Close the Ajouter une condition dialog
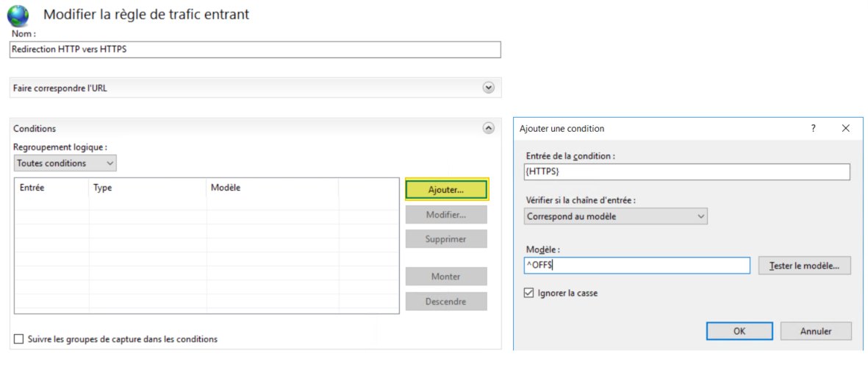This screenshot has height=365, width=868. (x=845, y=128)
